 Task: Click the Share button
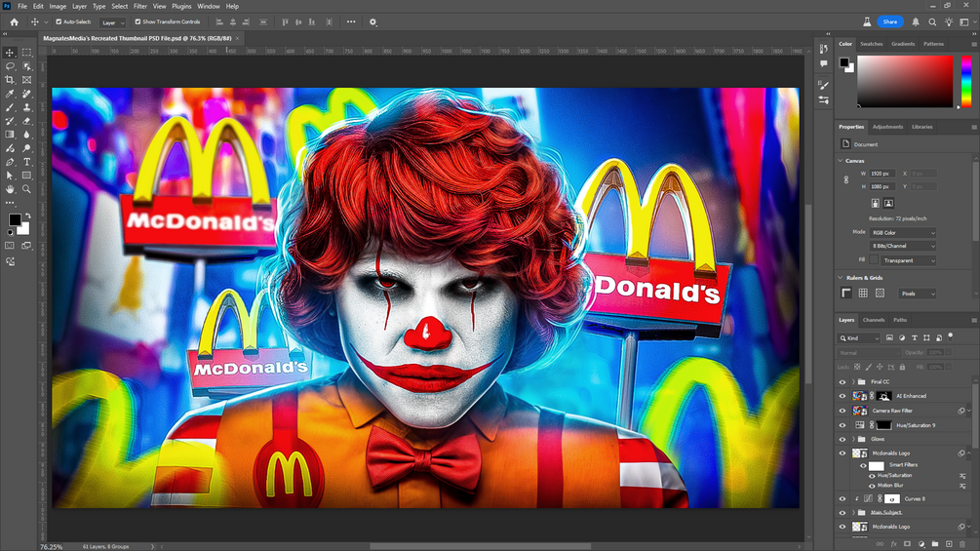click(x=890, y=21)
